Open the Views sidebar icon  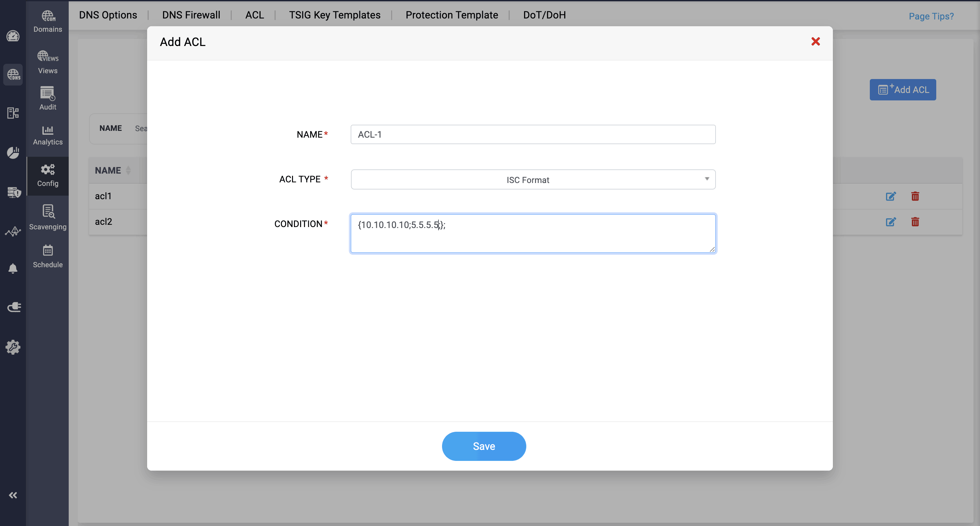(x=48, y=63)
